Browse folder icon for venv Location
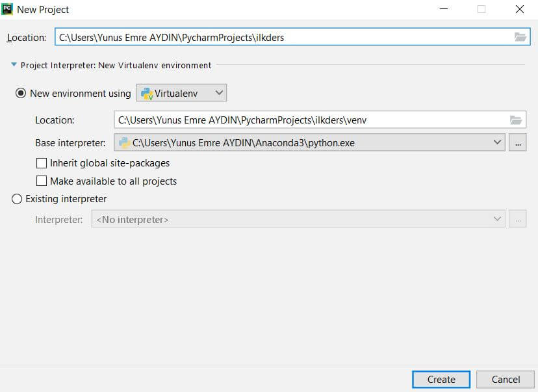538x392 pixels. (516, 120)
